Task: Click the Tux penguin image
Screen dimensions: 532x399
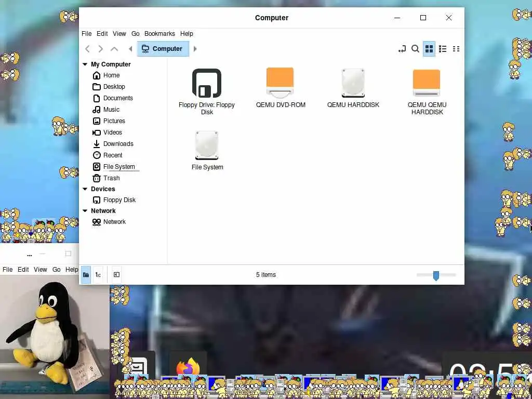Action: pos(54,337)
